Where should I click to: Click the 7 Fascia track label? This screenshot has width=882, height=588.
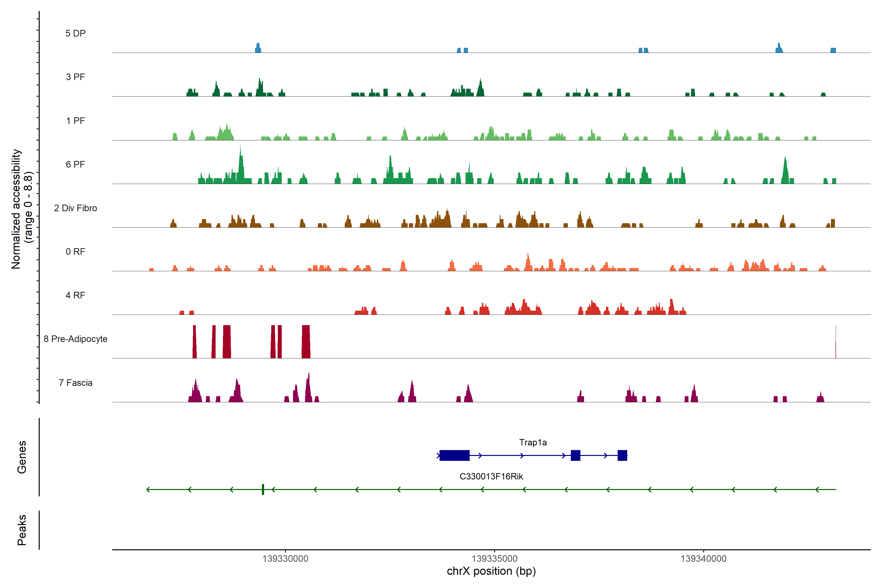75,382
